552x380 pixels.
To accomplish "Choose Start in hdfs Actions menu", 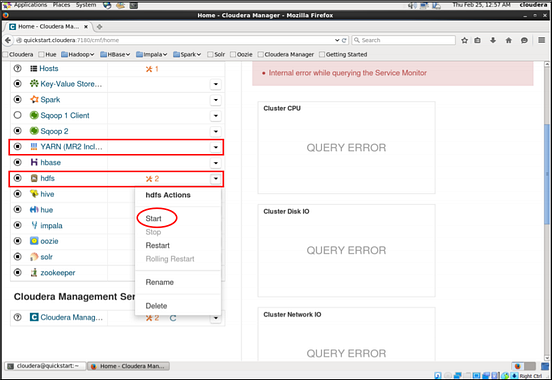I will coord(153,218).
